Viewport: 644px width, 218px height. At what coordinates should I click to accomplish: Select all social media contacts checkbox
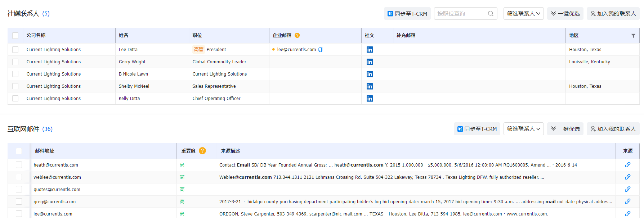point(15,36)
